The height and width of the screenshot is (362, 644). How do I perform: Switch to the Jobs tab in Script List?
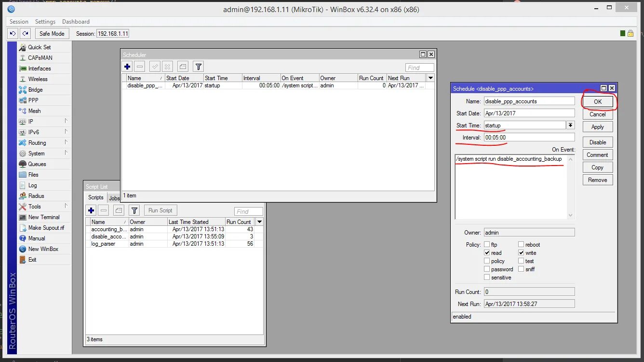pyautogui.click(x=114, y=198)
